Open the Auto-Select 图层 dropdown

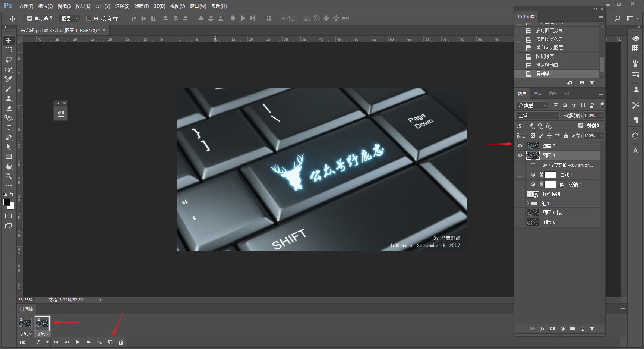[x=70, y=18]
